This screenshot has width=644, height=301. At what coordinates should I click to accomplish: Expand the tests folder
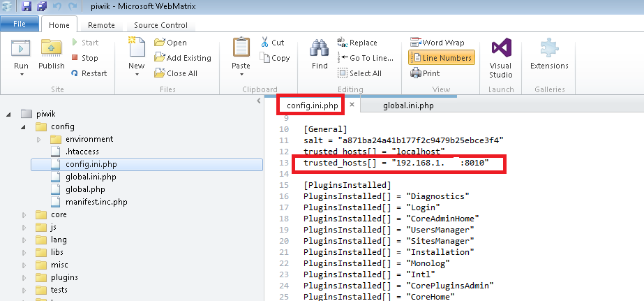24,290
